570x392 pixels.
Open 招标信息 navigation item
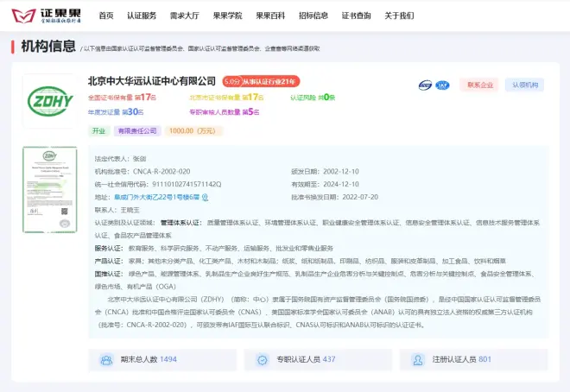point(313,16)
